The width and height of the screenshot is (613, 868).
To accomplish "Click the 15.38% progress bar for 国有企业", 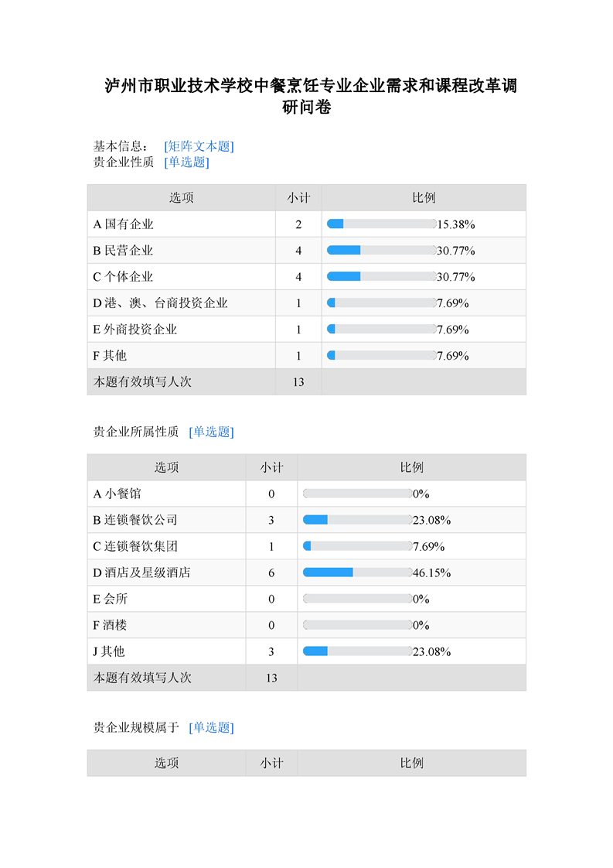I will tap(382, 224).
